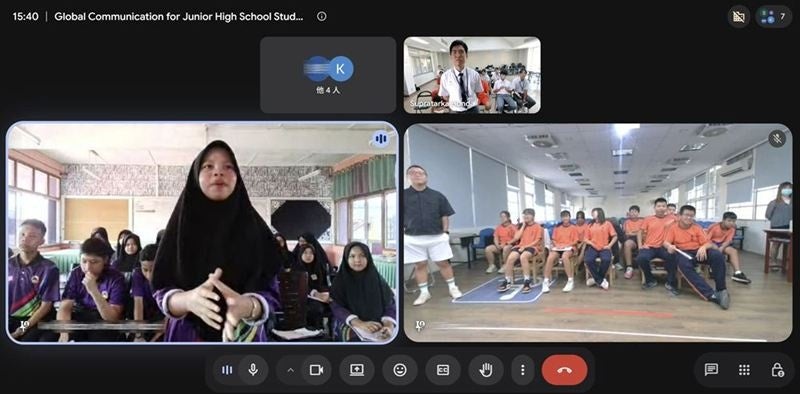Select the orange uniform classroom video tile

(x=598, y=233)
